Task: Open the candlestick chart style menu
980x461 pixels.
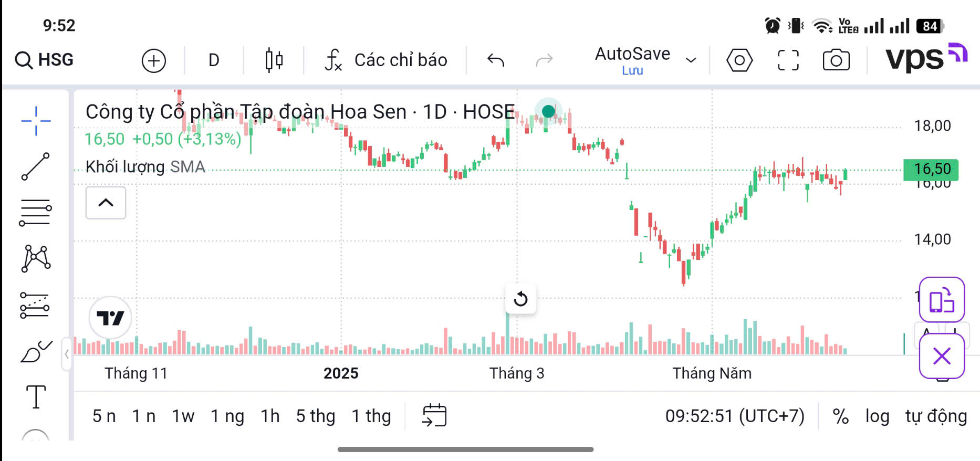Action: coord(274,60)
